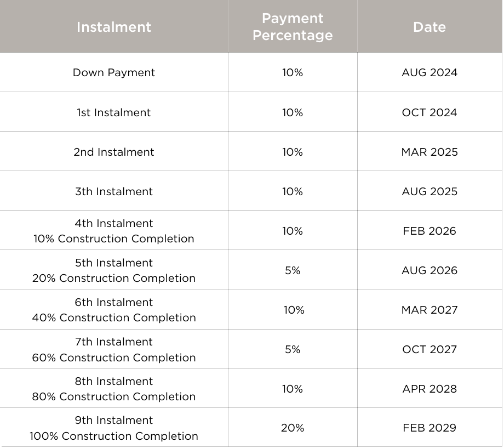Click the OCT 2024 date cell
This screenshot has height=448, width=504.
pyautogui.click(x=429, y=112)
